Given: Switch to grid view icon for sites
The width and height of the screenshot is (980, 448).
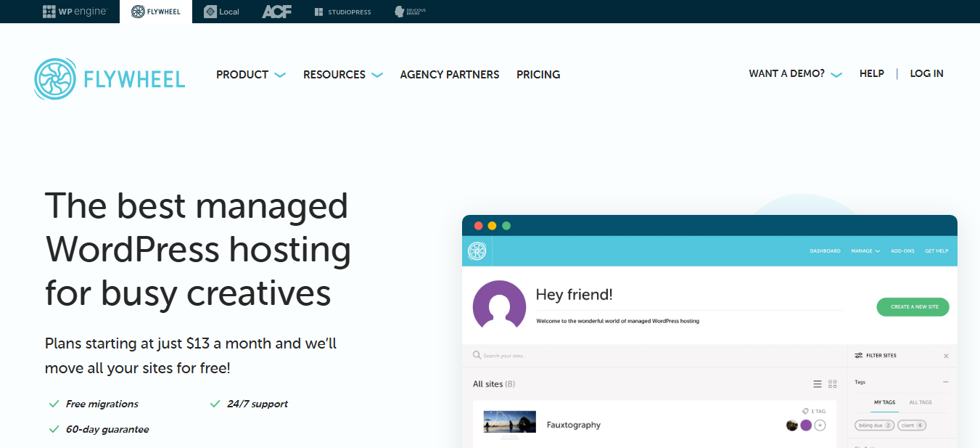Looking at the screenshot, I should click(833, 384).
